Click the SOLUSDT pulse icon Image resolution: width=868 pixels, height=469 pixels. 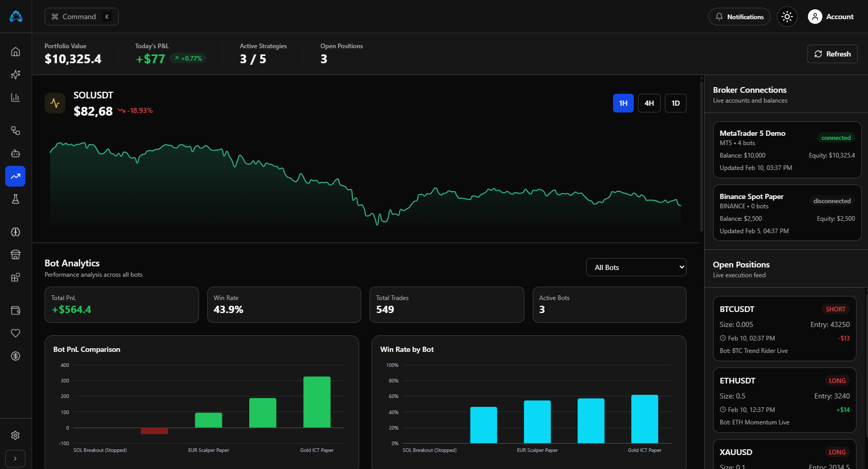[55, 103]
